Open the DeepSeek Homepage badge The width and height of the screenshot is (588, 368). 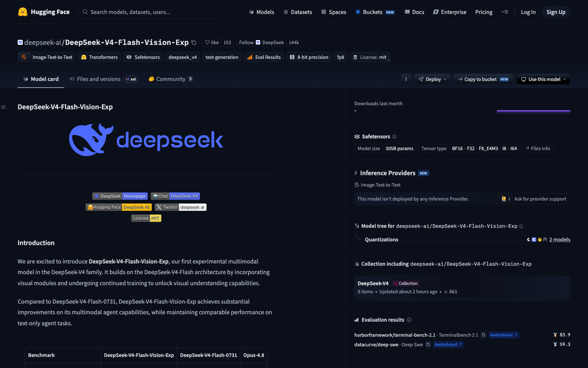tap(120, 196)
